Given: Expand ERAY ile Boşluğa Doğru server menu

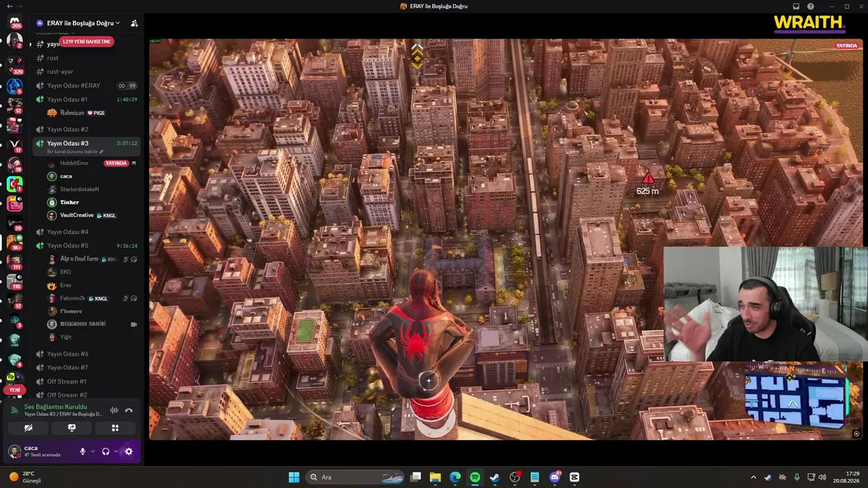Looking at the screenshot, I should click(78, 23).
